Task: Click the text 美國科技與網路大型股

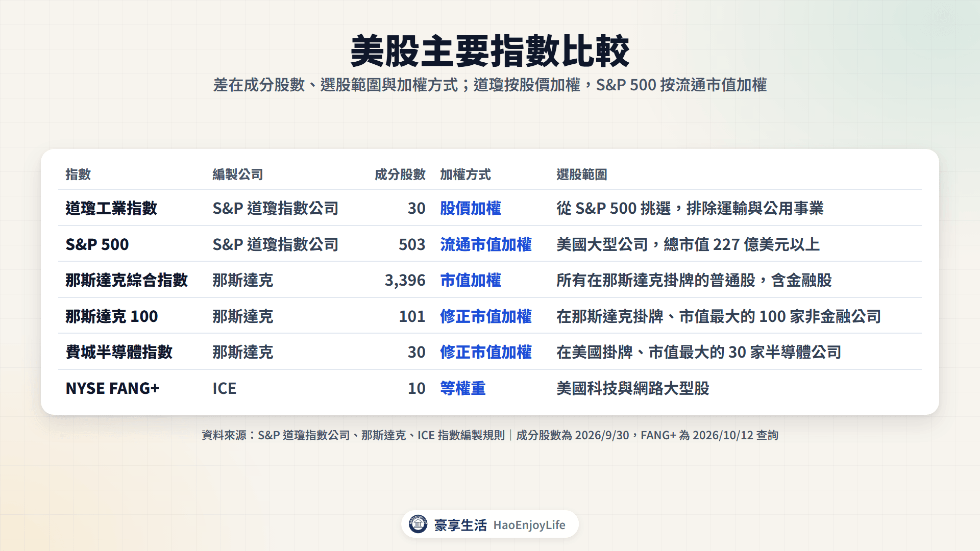Action: tap(633, 388)
